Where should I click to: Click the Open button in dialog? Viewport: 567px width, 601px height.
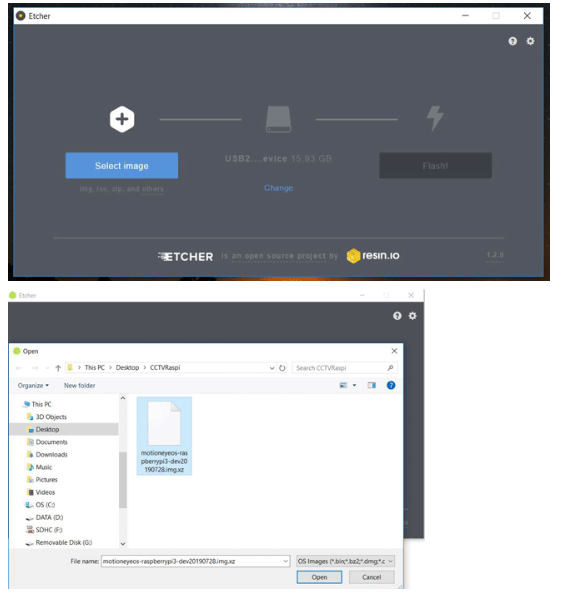click(x=319, y=577)
